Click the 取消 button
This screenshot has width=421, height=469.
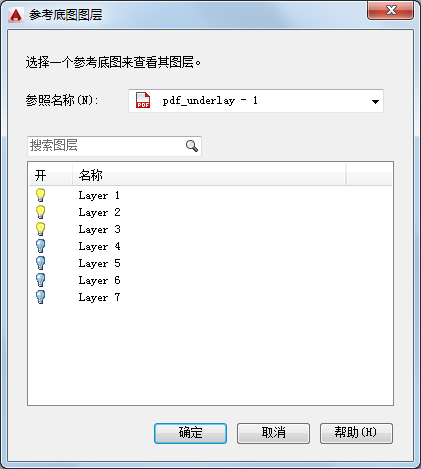point(273,433)
